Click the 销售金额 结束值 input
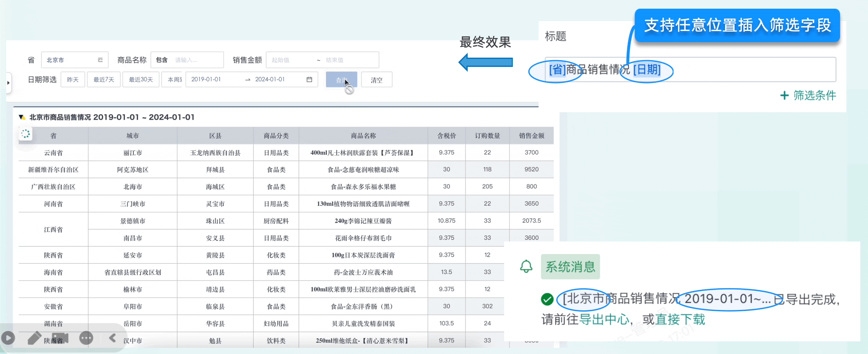 351,60
